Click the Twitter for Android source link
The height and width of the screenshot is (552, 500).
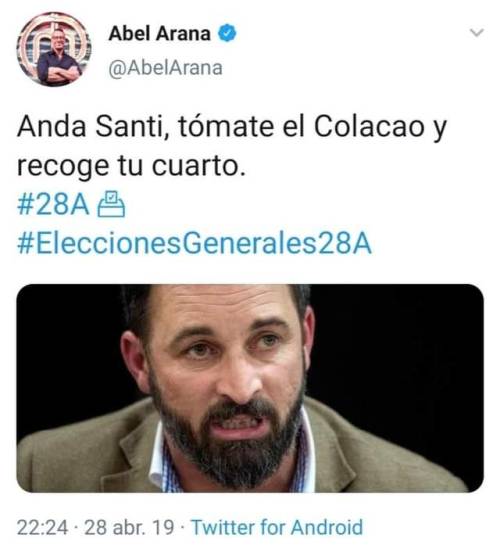coord(277,527)
